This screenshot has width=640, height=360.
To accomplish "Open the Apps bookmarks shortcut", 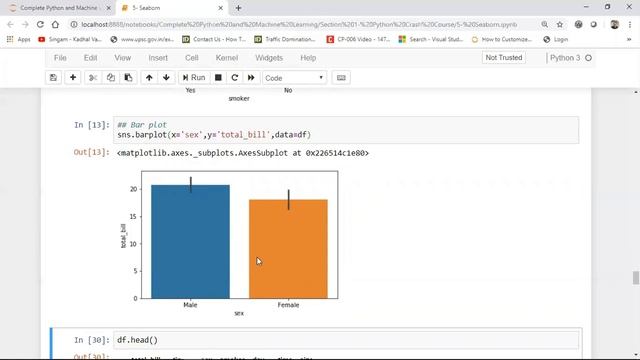I will coord(19,39).
